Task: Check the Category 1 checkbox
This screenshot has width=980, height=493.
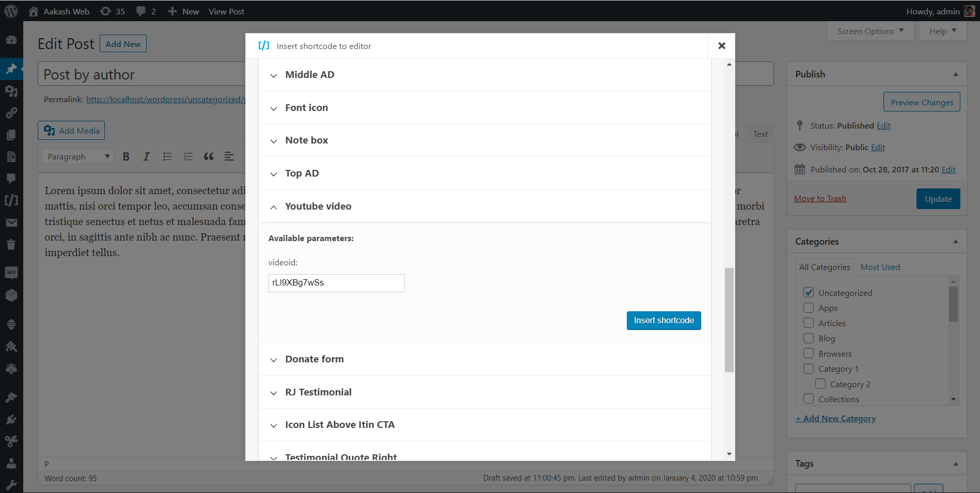Action: [809, 369]
